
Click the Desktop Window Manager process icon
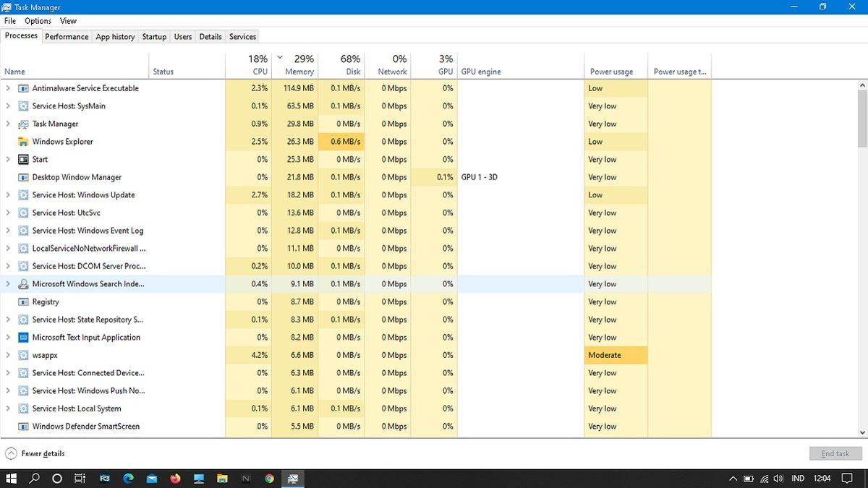[x=24, y=177]
